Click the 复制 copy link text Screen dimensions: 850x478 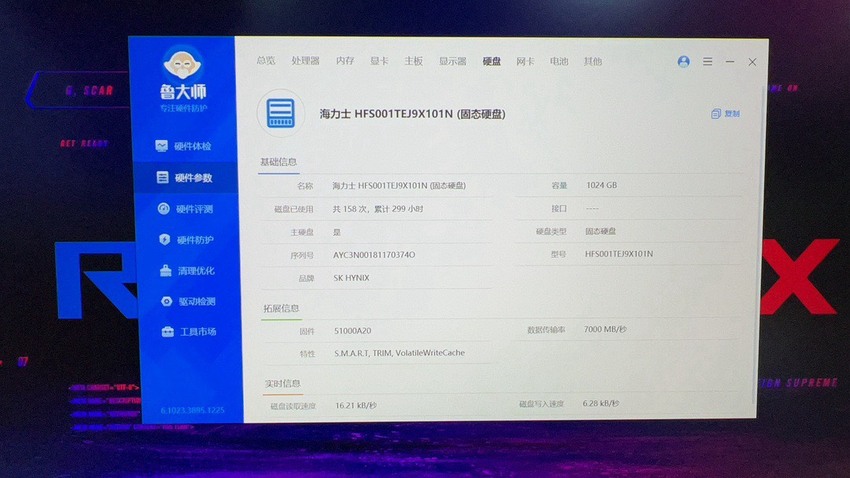point(732,113)
